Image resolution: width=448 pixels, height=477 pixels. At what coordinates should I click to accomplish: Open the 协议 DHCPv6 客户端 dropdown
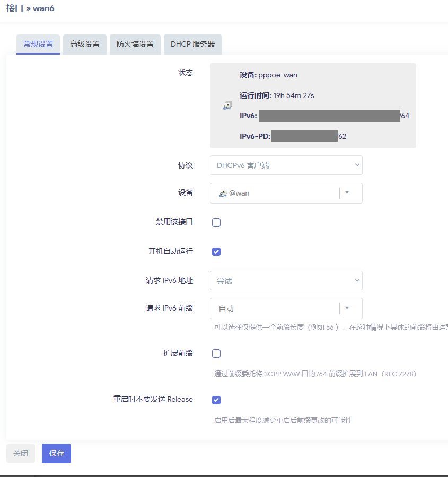pyautogui.click(x=286, y=165)
